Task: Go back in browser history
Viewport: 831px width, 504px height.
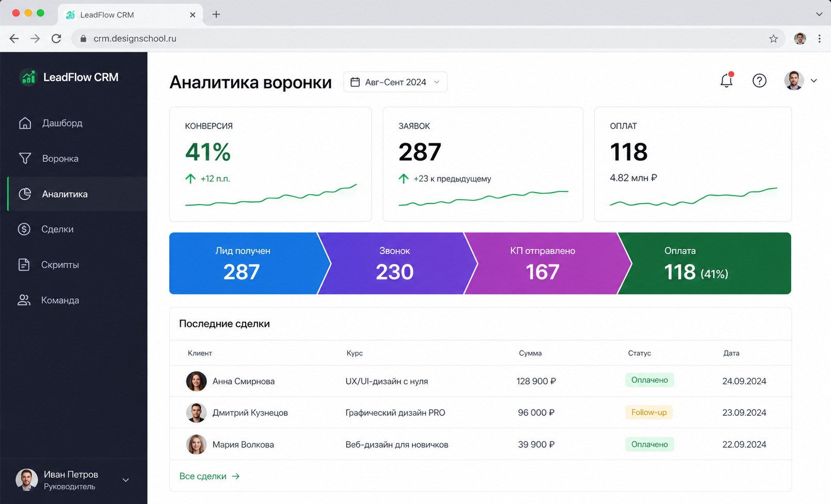Action: point(14,39)
